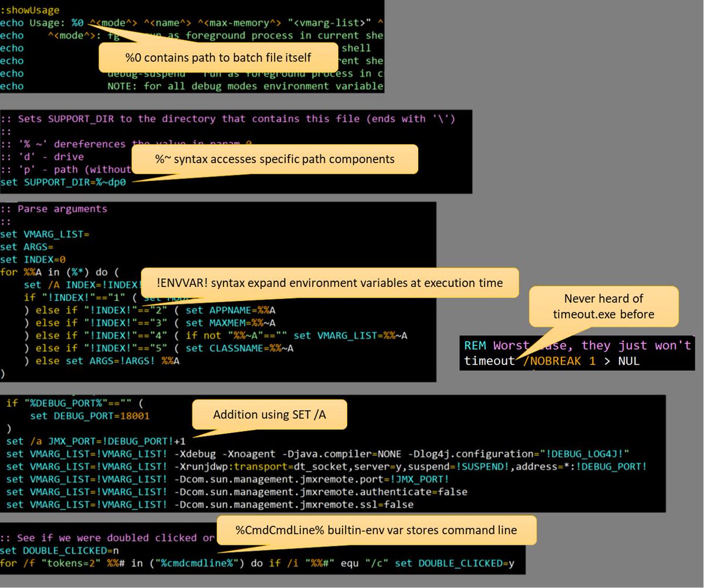Click the ':showUsage' label line

coord(30,10)
